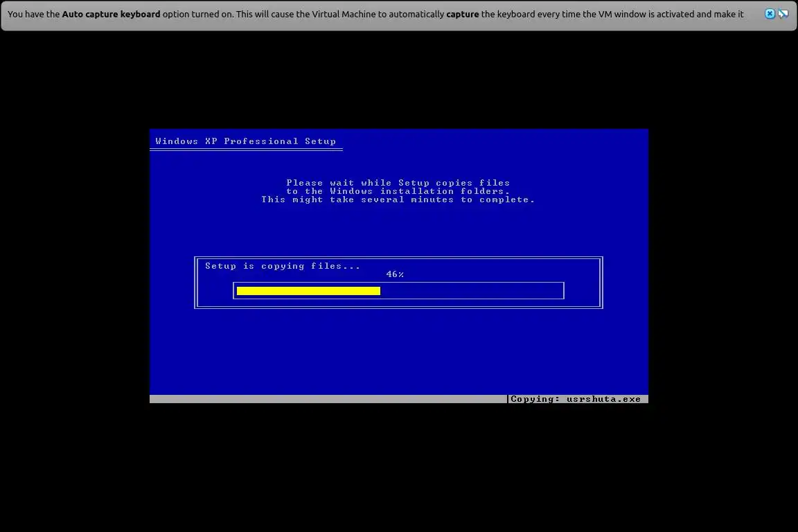798x532 pixels.
Task: Dismiss the Auto capture keyboard notification
Action: (770, 14)
